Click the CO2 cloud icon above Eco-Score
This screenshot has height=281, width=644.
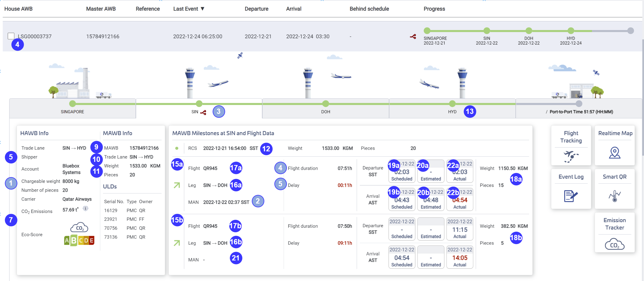79,227
